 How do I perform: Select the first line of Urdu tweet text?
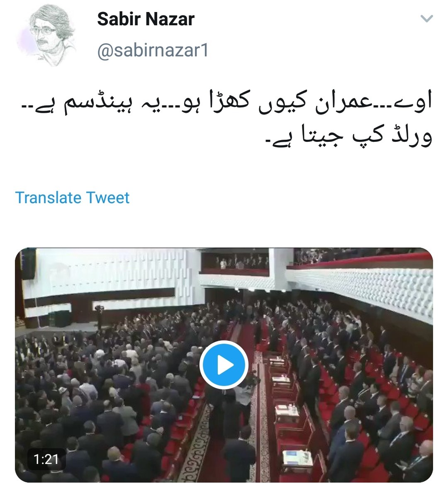pyautogui.click(x=227, y=103)
